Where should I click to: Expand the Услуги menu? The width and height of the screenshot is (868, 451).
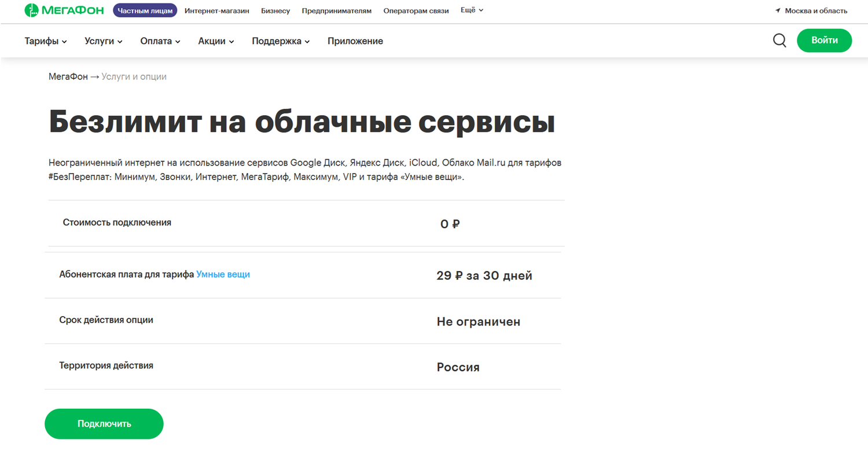pyautogui.click(x=104, y=41)
